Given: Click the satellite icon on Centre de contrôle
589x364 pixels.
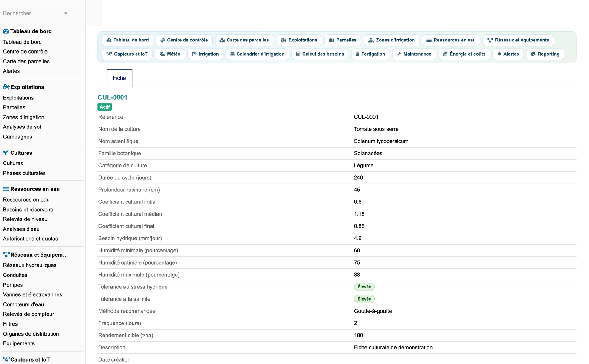Looking at the screenshot, I should (163, 40).
